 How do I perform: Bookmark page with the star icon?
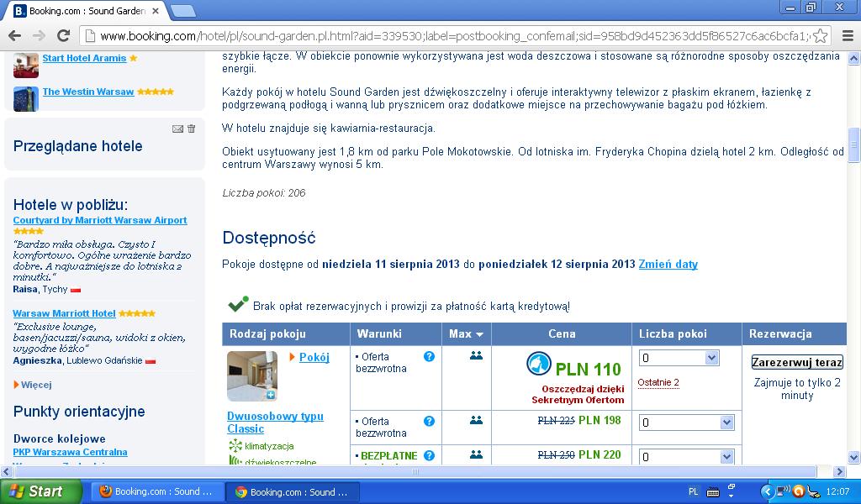coord(820,36)
